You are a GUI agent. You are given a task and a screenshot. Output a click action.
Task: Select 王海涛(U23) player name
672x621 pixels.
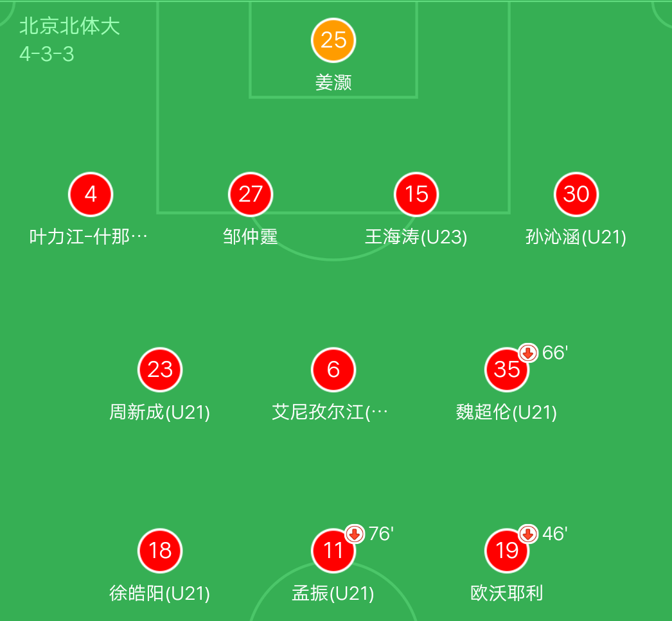(416, 237)
